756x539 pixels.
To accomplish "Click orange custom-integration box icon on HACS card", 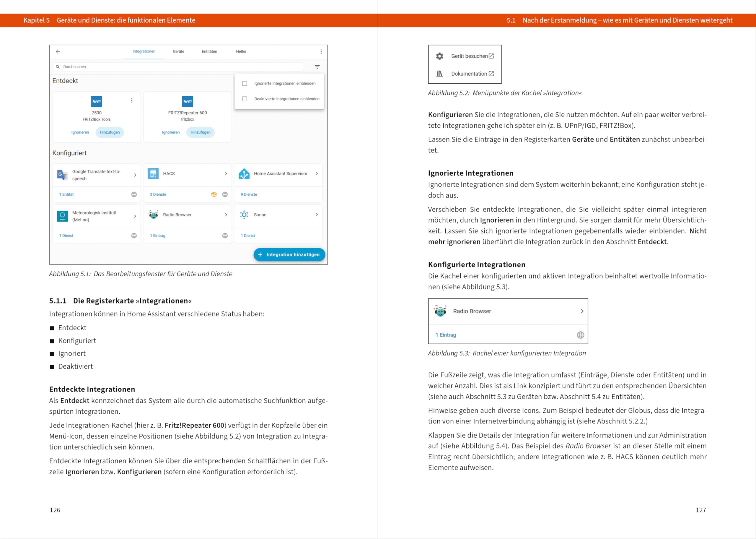I will click(214, 194).
